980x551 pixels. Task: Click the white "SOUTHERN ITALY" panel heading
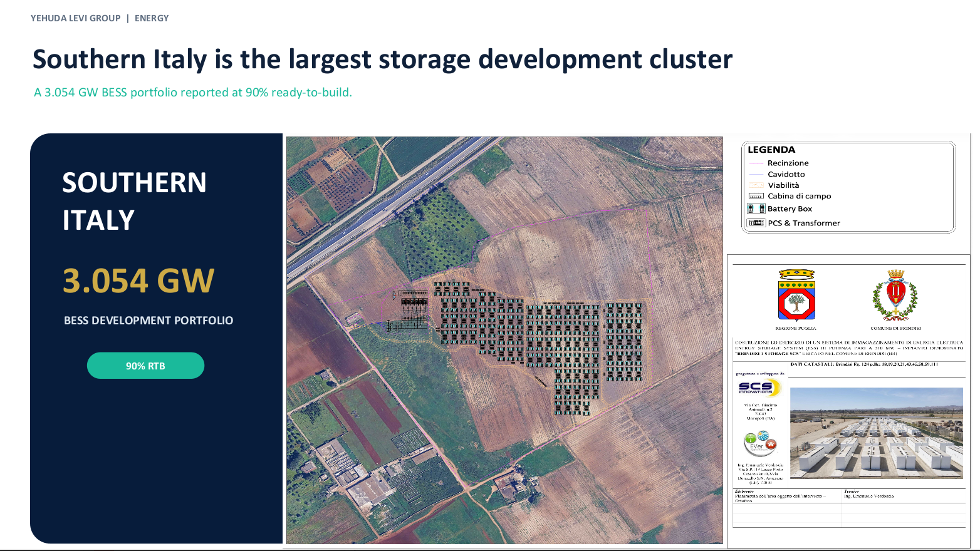click(134, 201)
